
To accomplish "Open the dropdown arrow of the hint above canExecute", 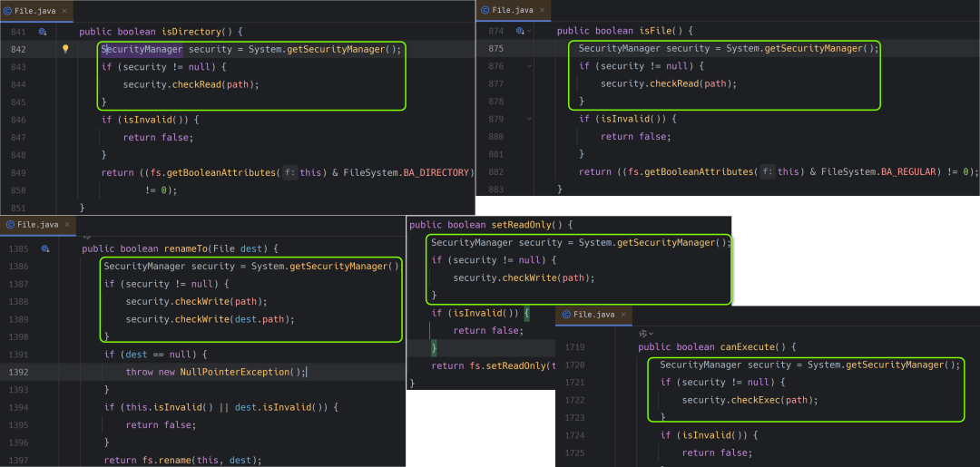I will point(652,334).
